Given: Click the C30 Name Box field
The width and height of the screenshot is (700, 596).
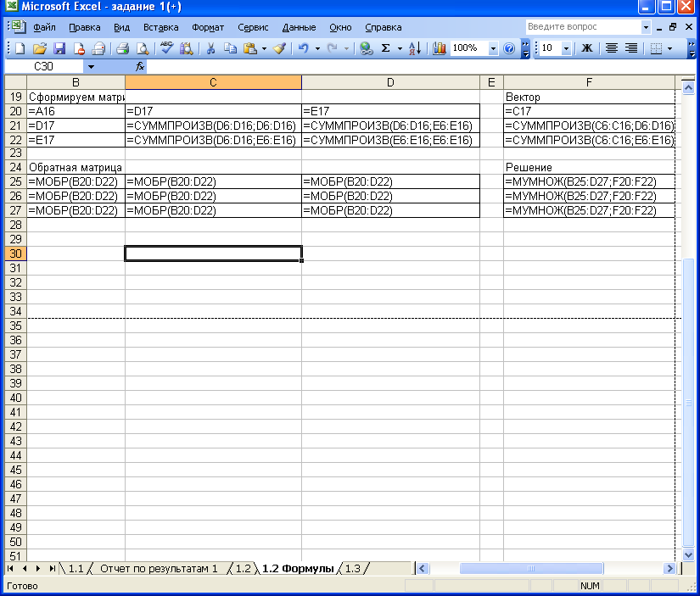Looking at the screenshot, I should [44, 67].
